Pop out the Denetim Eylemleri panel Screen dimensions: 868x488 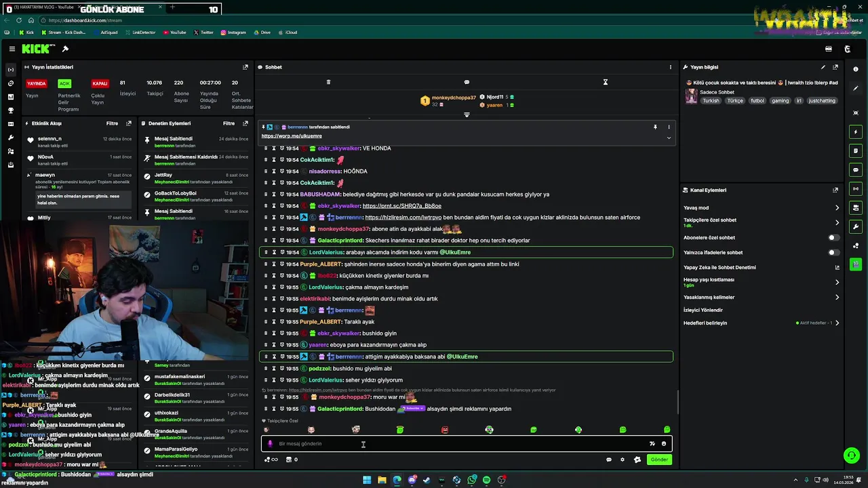click(x=245, y=123)
